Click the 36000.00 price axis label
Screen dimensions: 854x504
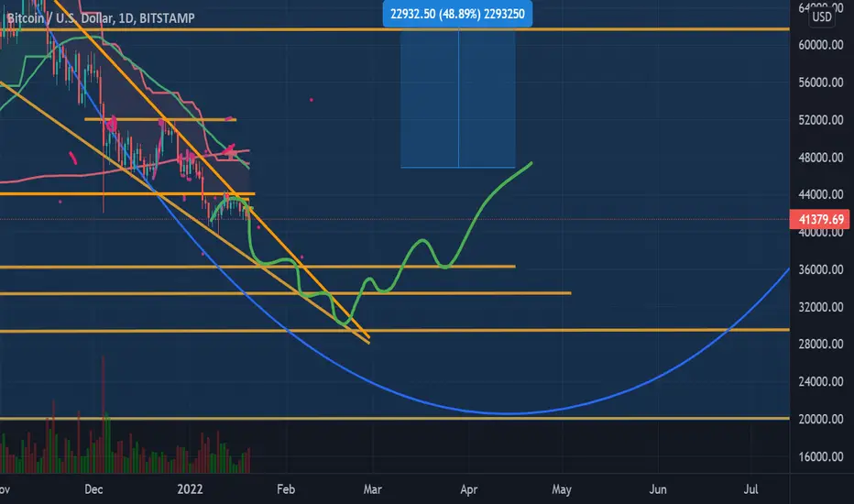click(820, 269)
